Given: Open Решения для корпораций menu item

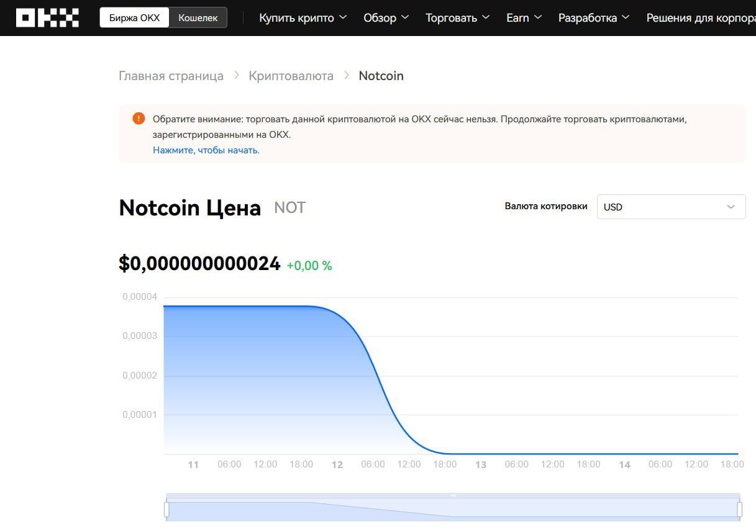Looking at the screenshot, I should coord(700,18).
